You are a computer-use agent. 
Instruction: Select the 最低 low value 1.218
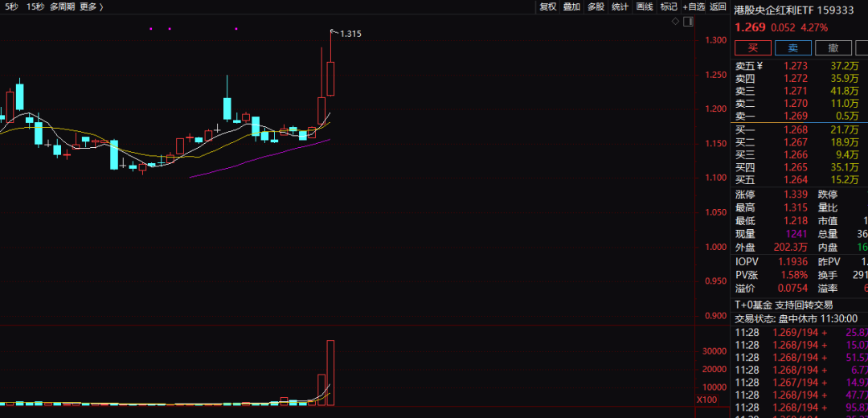pyautogui.click(x=796, y=221)
